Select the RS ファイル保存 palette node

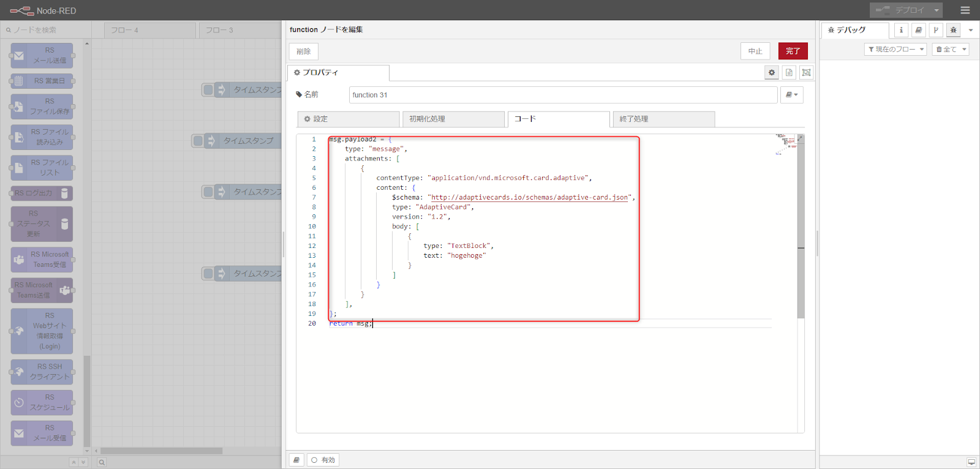click(x=42, y=106)
